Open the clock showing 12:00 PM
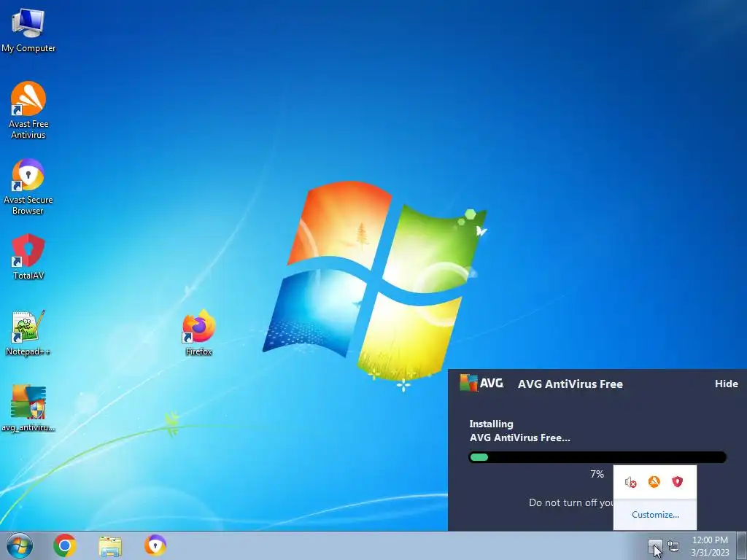Viewport: 747px width, 560px height. [710, 545]
